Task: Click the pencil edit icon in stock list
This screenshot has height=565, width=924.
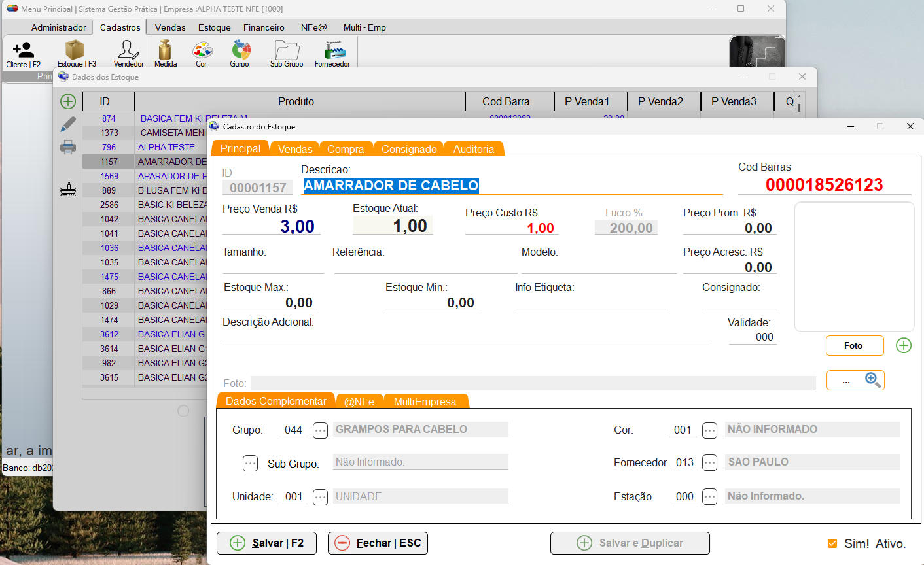Action: [68, 124]
